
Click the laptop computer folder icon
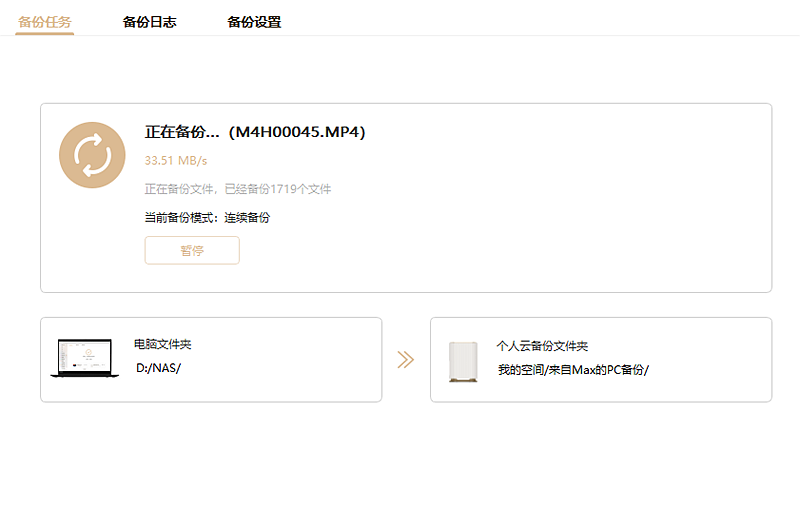click(85, 358)
